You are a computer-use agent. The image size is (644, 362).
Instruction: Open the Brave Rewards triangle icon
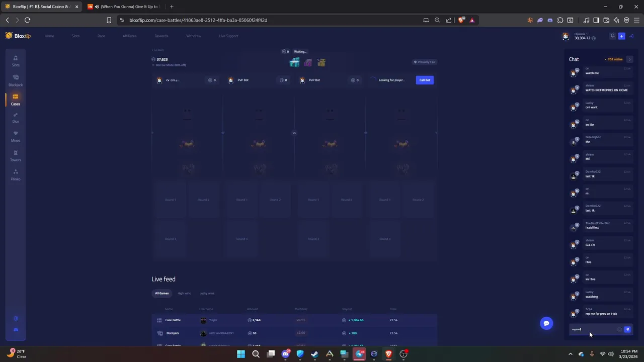(x=472, y=20)
